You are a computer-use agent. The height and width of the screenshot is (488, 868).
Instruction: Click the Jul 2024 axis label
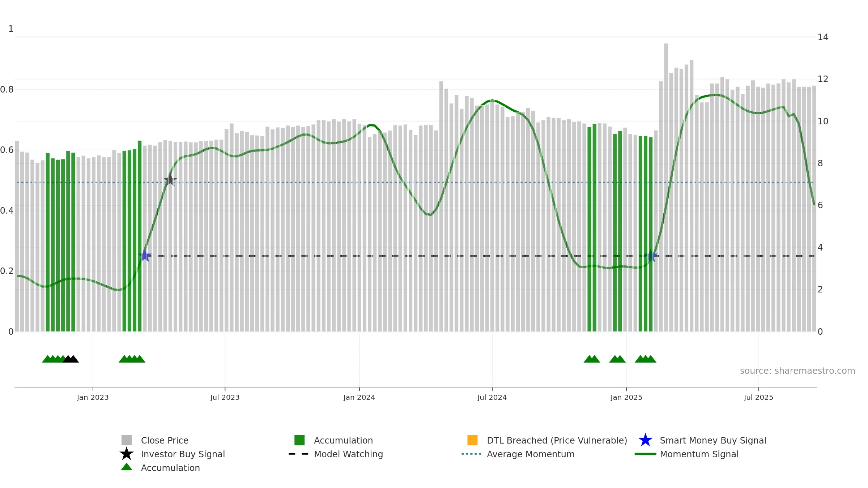[492, 398]
